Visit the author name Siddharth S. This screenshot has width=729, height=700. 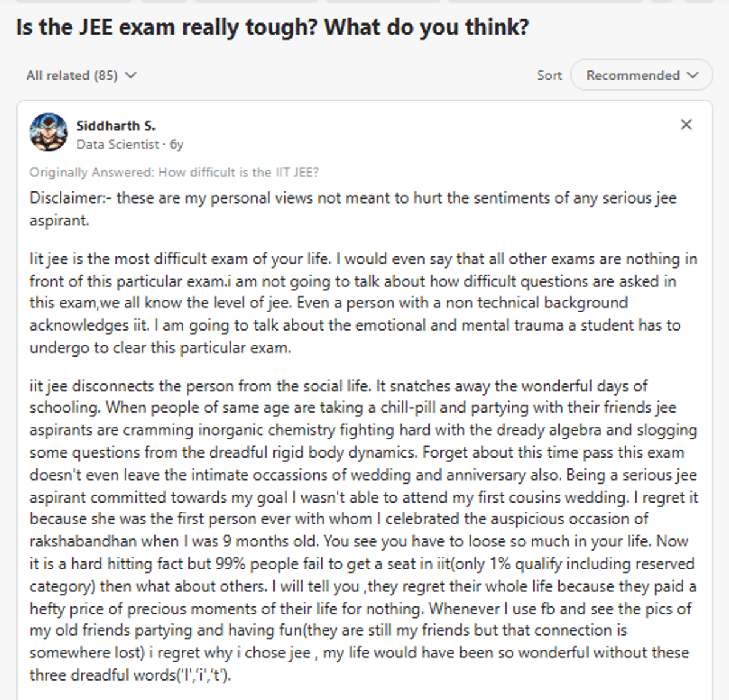pyautogui.click(x=115, y=126)
